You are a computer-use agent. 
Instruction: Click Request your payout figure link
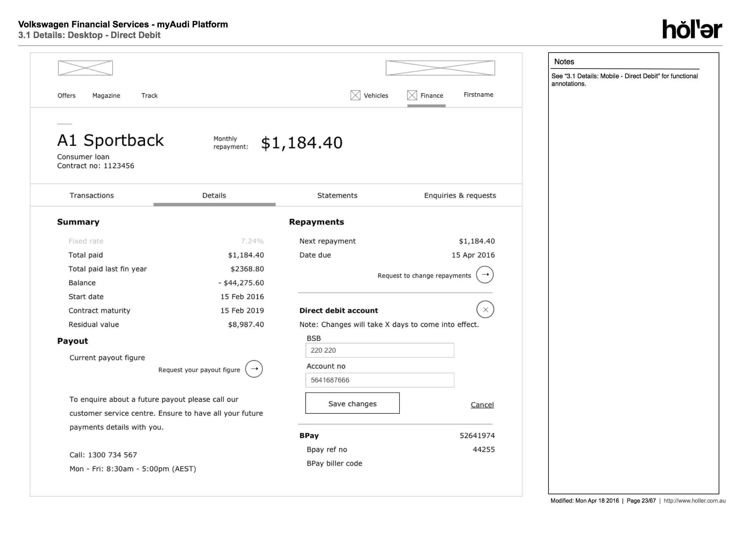click(199, 370)
